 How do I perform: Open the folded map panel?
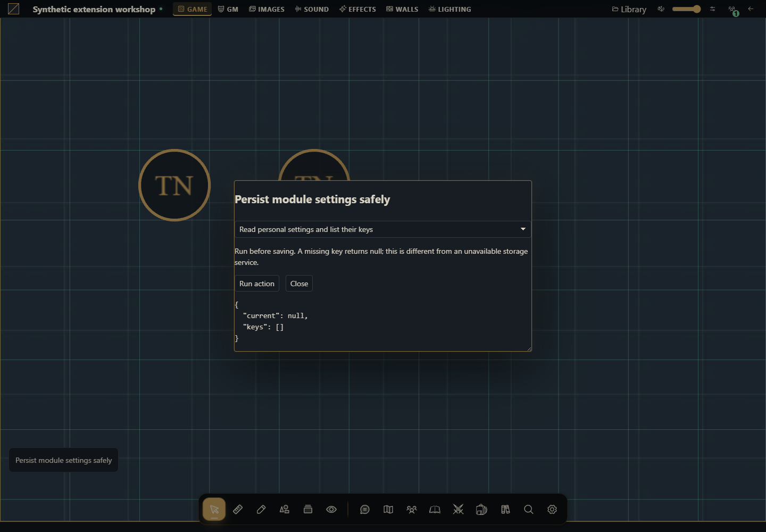coord(388,509)
